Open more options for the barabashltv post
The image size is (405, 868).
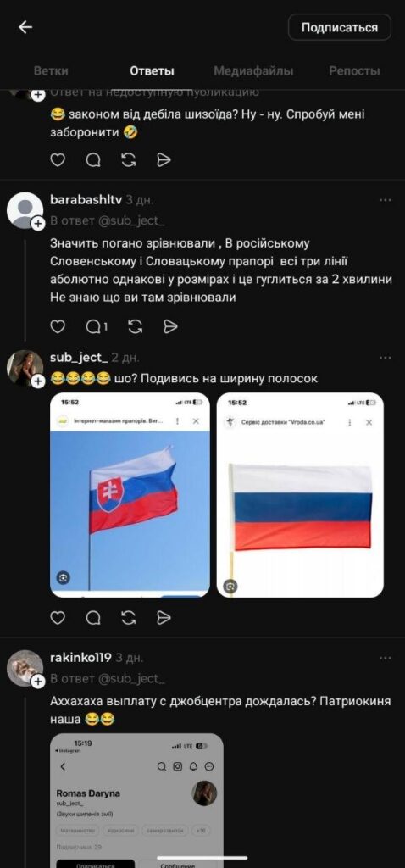[x=385, y=200]
